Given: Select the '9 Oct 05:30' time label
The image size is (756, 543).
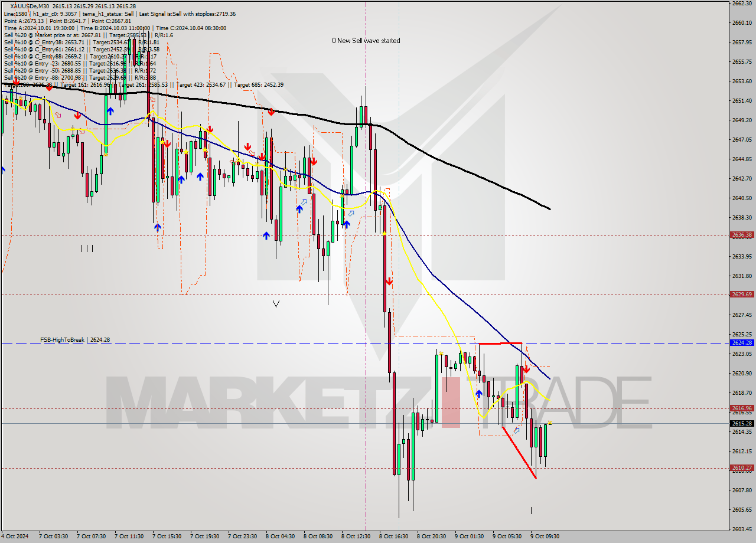Looking at the screenshot, I should tap(507, 537).
